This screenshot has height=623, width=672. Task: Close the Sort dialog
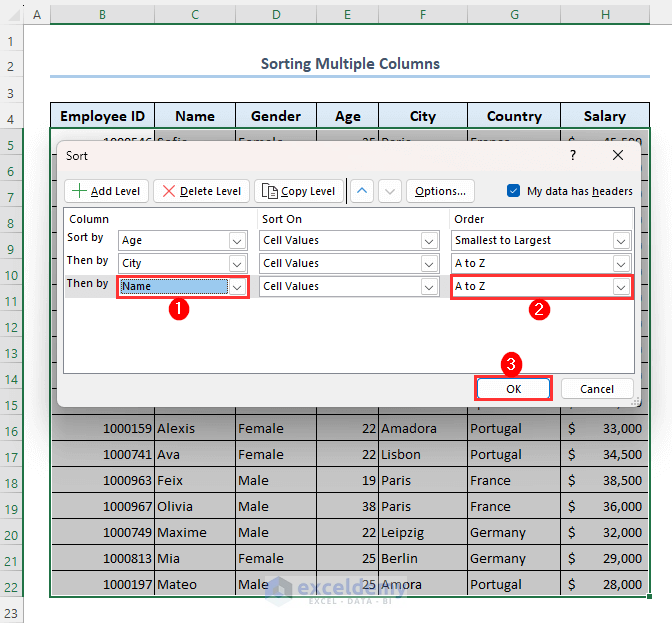618,156
